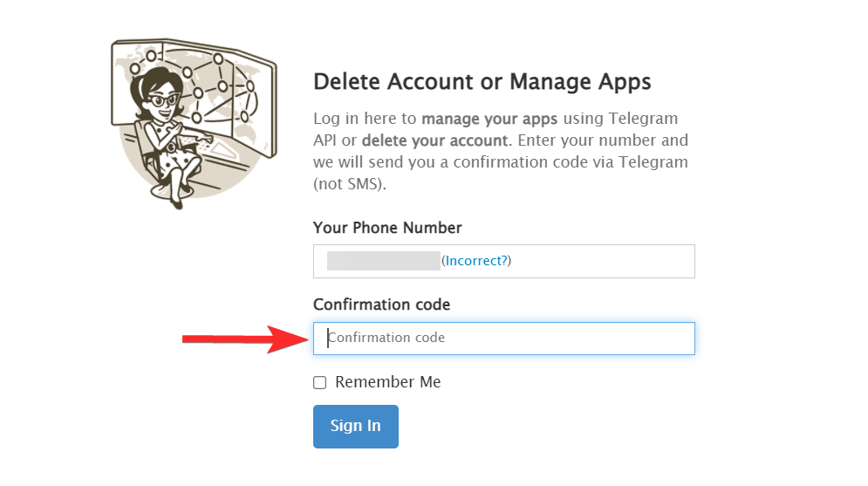The height and width of the screenshot is (486, 868).
Task: Click bold 'delete your account' text
Action: click(x=434, y=140)
